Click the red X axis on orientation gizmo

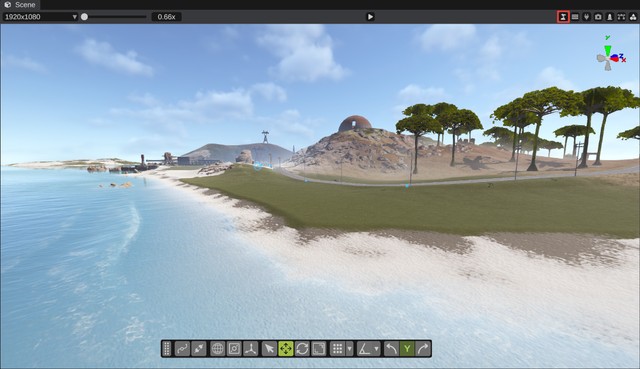[615, 59]
